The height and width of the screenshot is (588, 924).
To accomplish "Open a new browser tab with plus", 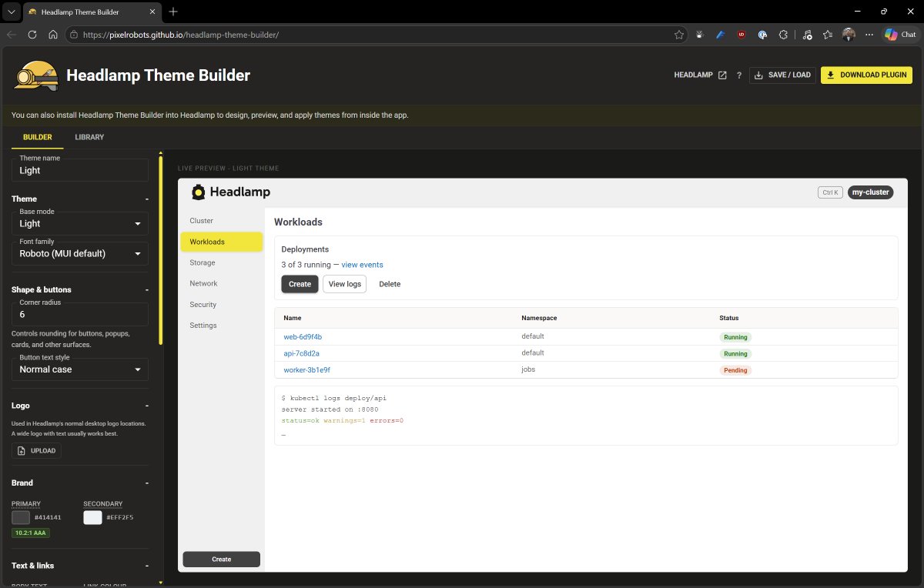I will (x=173, y=12).
